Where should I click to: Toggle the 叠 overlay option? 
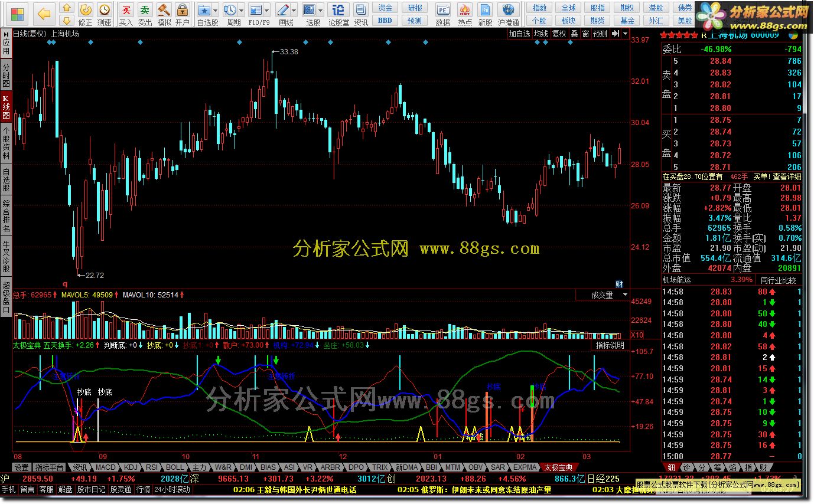(x=575, y=34)
